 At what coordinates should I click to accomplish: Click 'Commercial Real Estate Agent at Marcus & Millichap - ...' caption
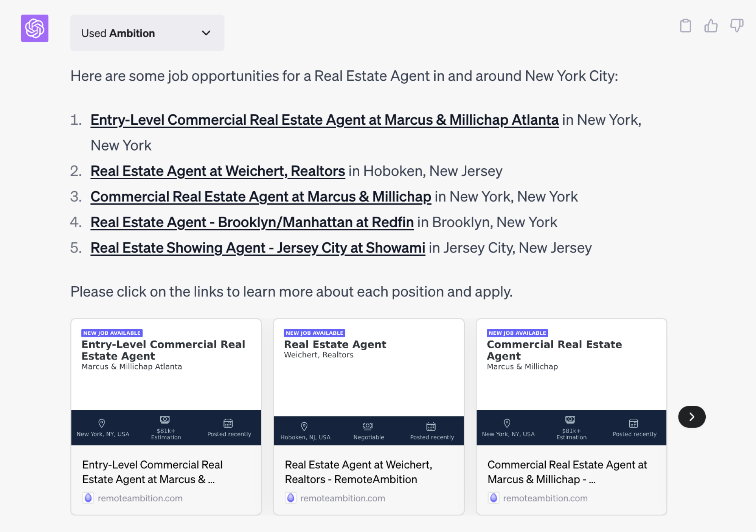(567, 472)
